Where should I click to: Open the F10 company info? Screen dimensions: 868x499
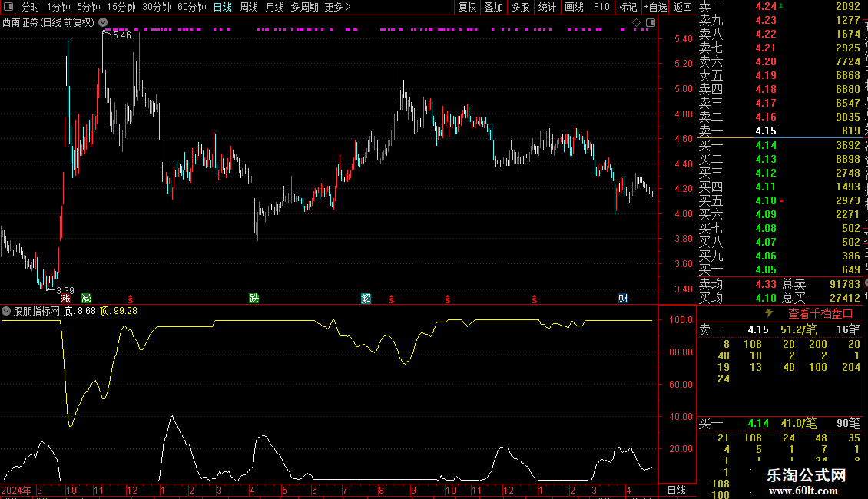pos(601,7)
